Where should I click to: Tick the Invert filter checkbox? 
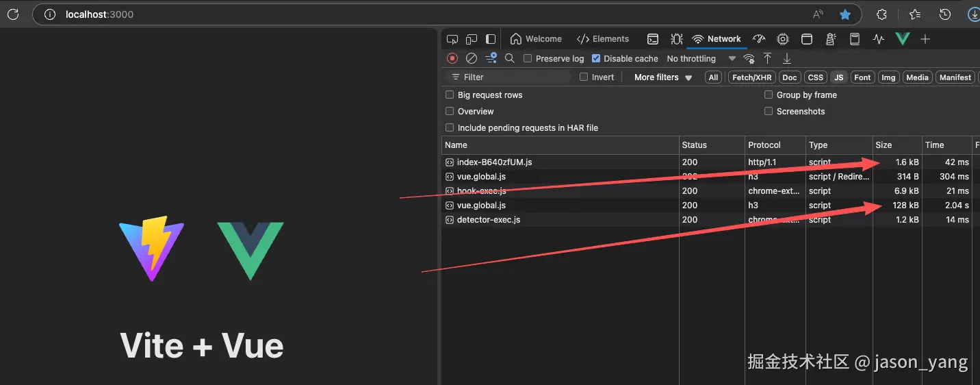tap(584, 77)
